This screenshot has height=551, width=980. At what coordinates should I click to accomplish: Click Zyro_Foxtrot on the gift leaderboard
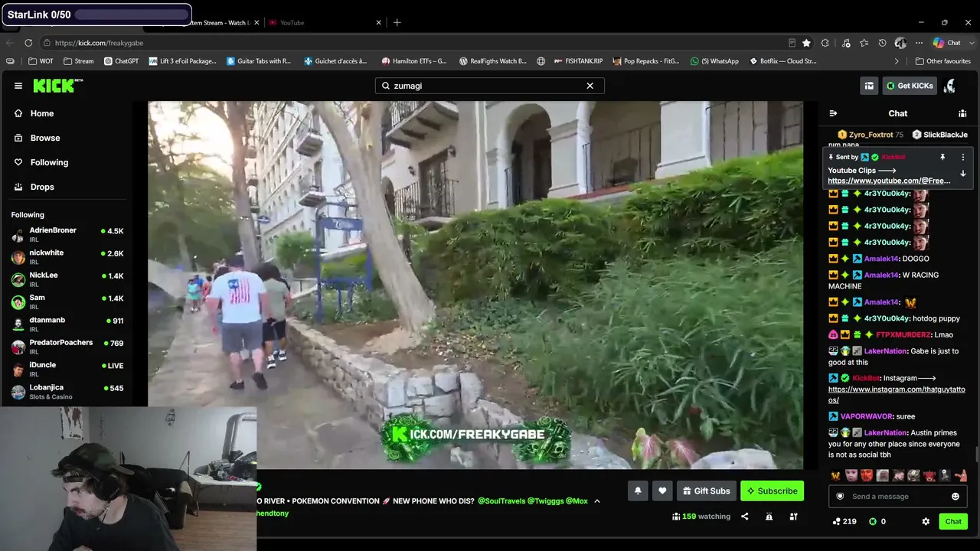tap(871, 135)
